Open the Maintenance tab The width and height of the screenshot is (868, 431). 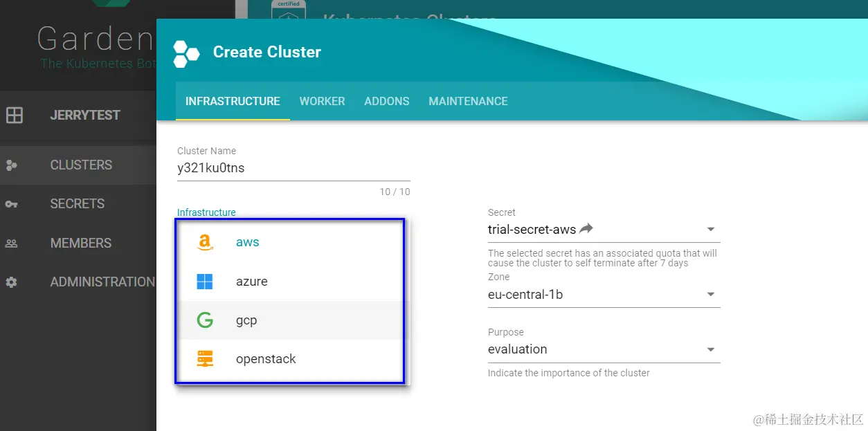click(468, 101)
